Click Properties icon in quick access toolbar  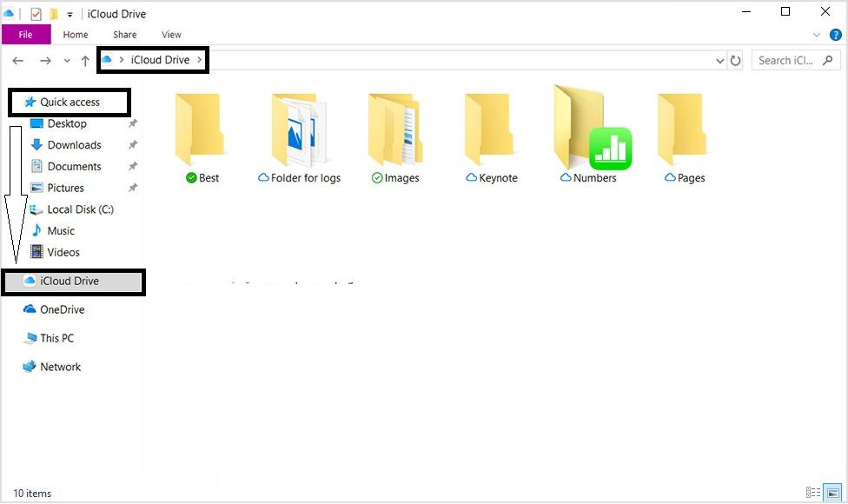[36, 14]
